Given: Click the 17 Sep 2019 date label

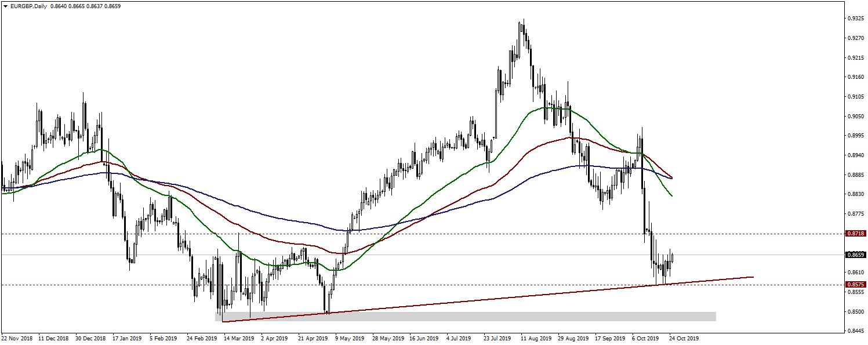Looking at the screenshot, I should [609, 338].
